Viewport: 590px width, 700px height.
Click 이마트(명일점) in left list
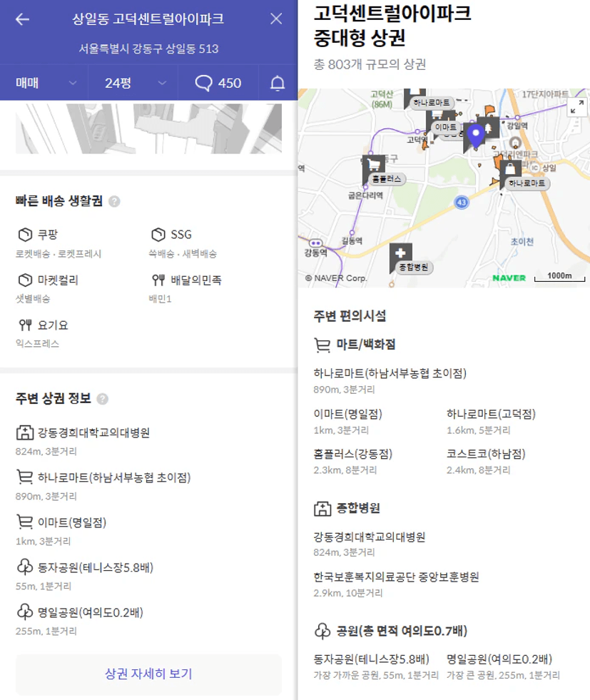72,522
